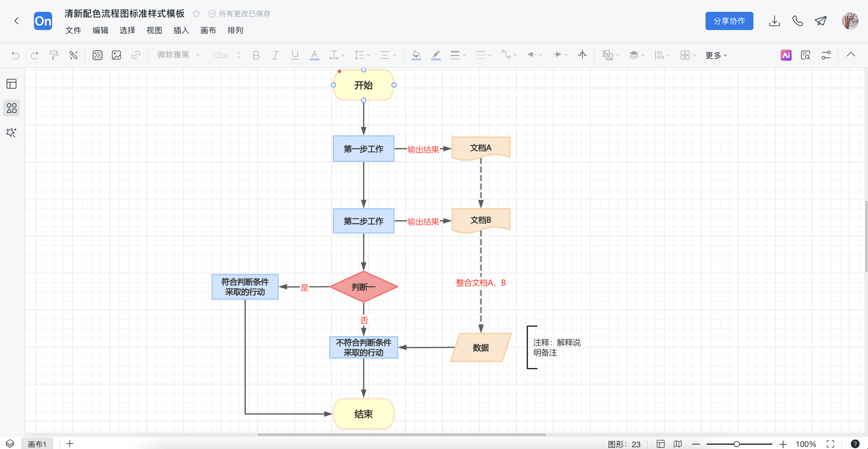868x449 pixels.
Task: Collapse the toolbar with chevron
Action: 850,55
